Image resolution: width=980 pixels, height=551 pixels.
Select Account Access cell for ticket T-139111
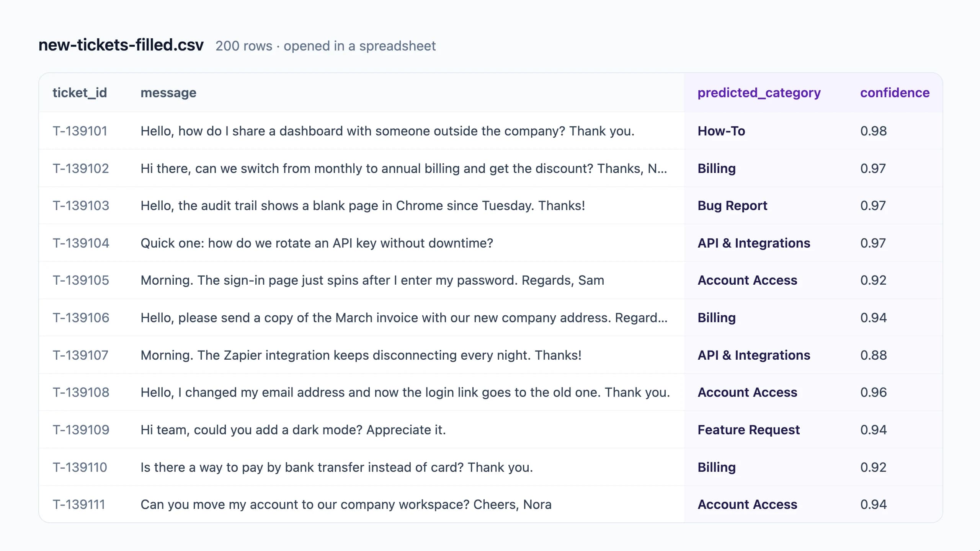coord(747,504)
